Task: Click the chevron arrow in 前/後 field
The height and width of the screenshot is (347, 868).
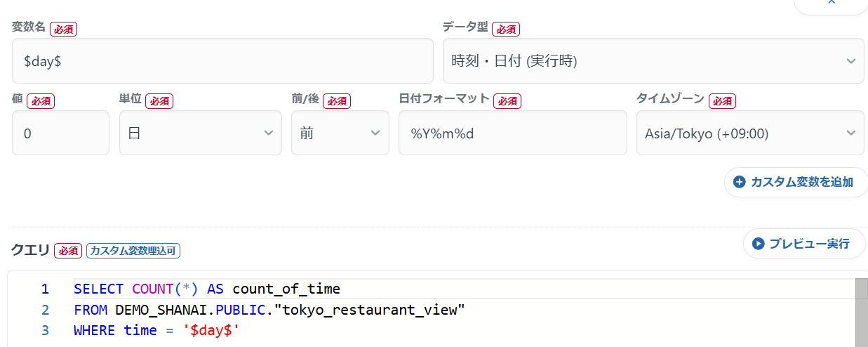Action: [377, 133]
